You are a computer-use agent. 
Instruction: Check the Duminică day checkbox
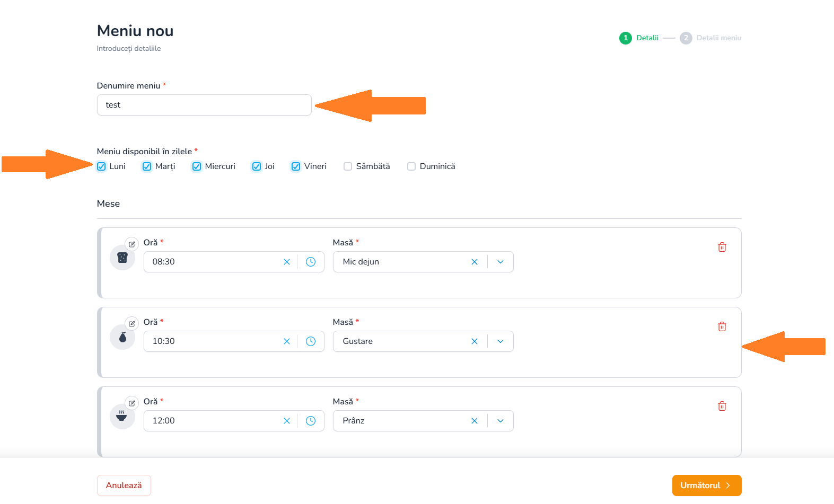pyautogui.click(x=411, y=166)
